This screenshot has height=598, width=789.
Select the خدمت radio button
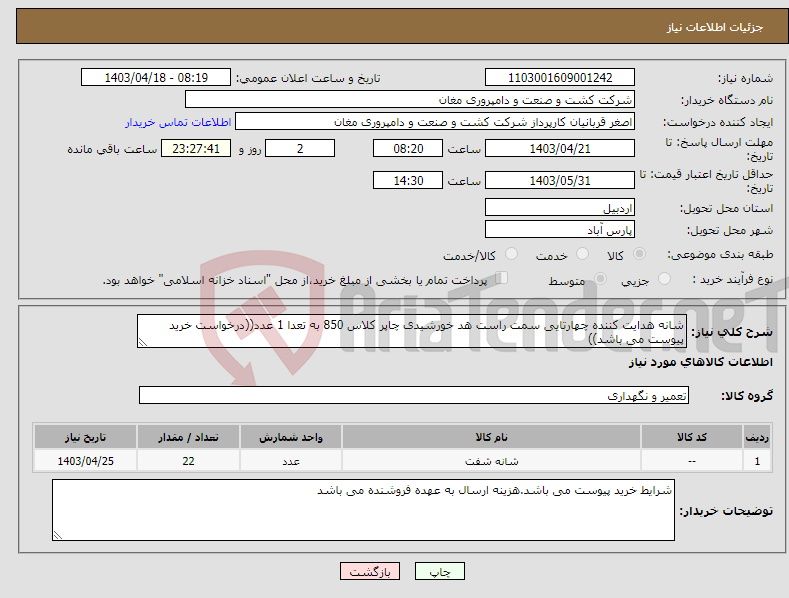click(582, 254)
